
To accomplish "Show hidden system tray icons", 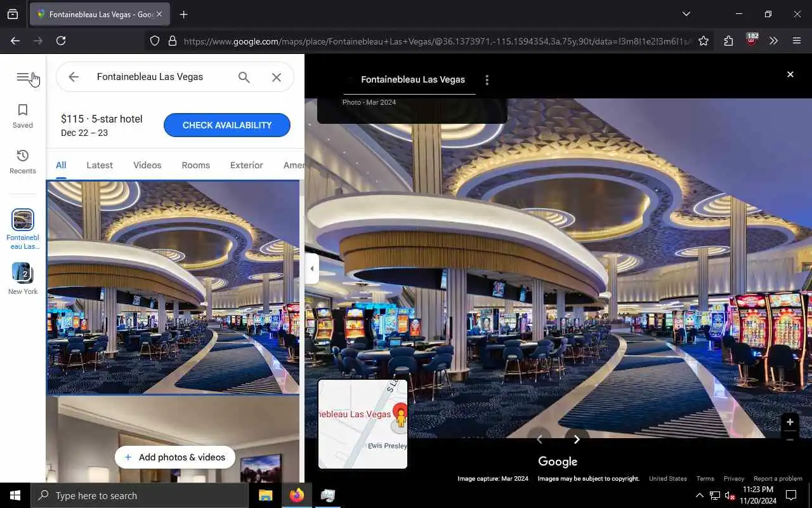I will [x=699, y=495].
